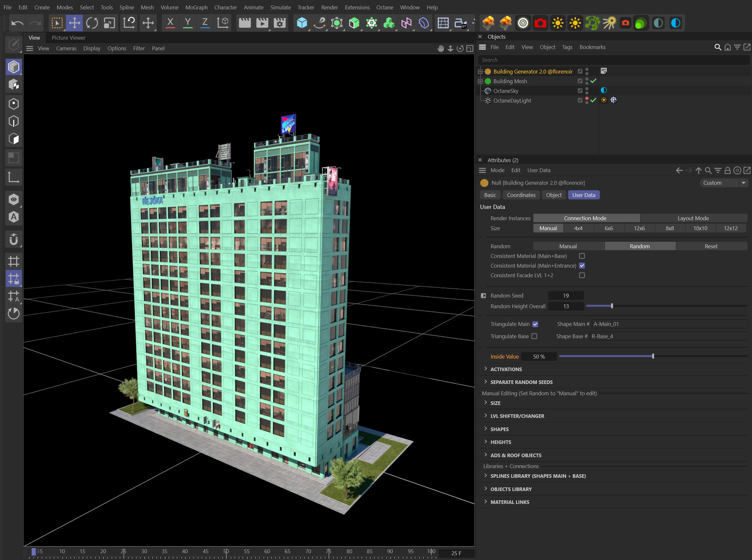Select the 8x8 size button

click(x=670, y=228)
